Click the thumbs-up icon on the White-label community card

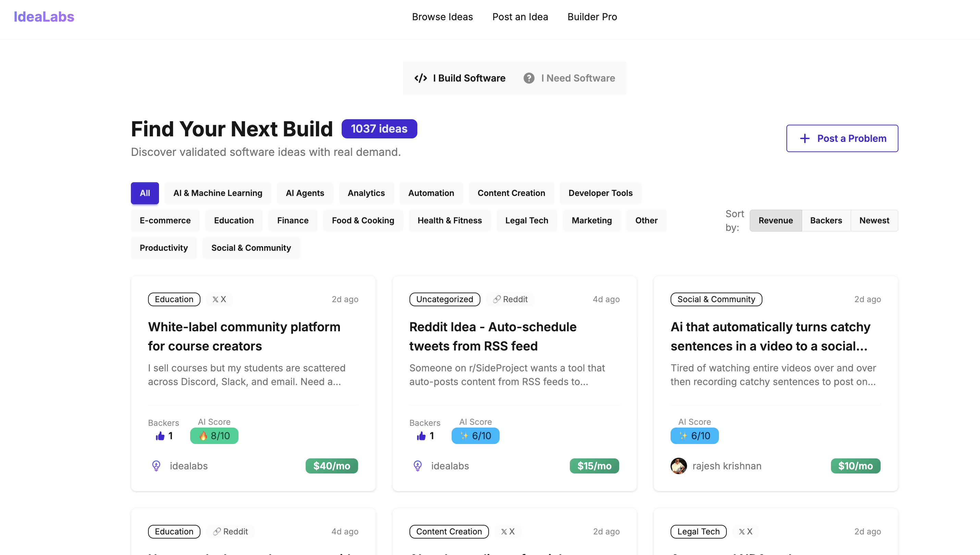(160, 436)
